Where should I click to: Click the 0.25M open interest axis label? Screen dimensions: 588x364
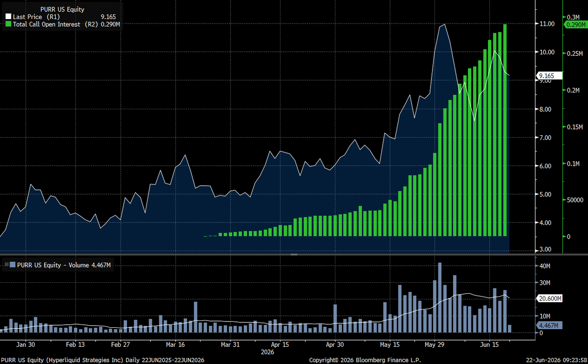(x=574, y=53)
